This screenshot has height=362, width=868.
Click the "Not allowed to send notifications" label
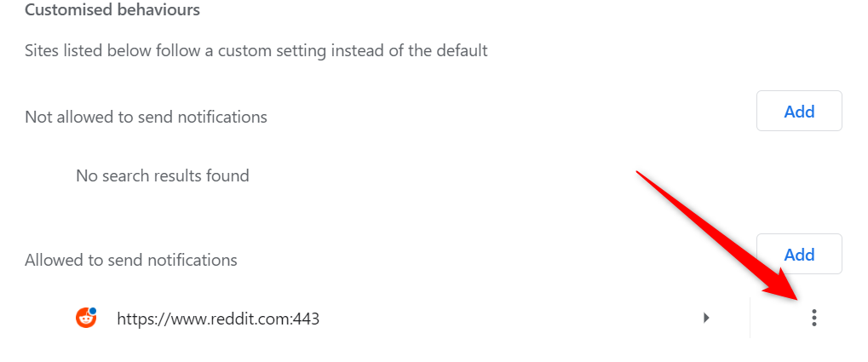146,117
